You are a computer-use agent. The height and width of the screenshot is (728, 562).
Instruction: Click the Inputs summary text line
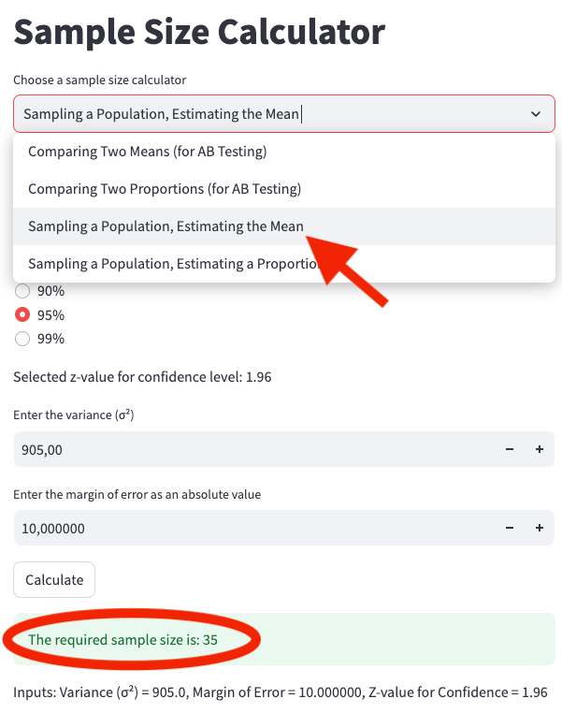280,693
